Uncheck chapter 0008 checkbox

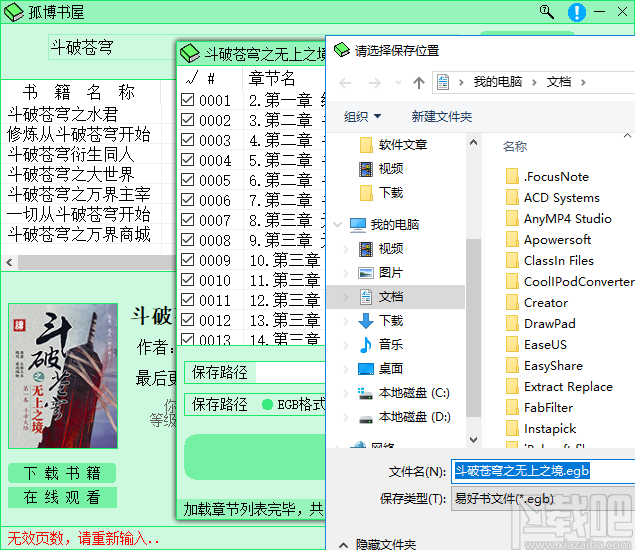tap(187, 240)
